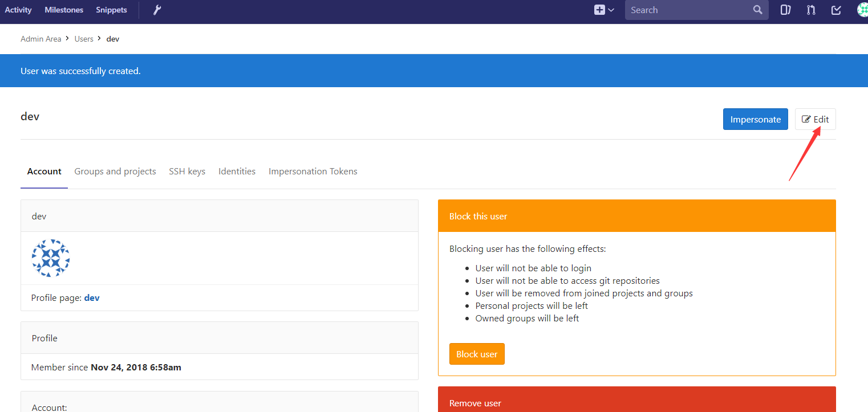This screenshot has height=412, width=868.
Task: Focus the Search input field
Action: (690, 10)
